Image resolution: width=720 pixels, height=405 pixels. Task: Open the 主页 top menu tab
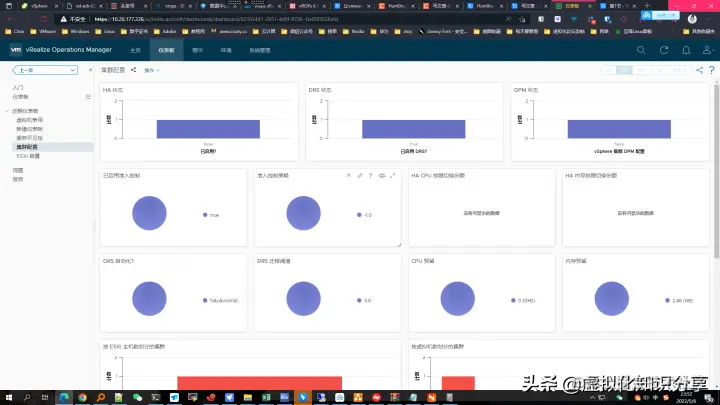click(x=135, y=50)
